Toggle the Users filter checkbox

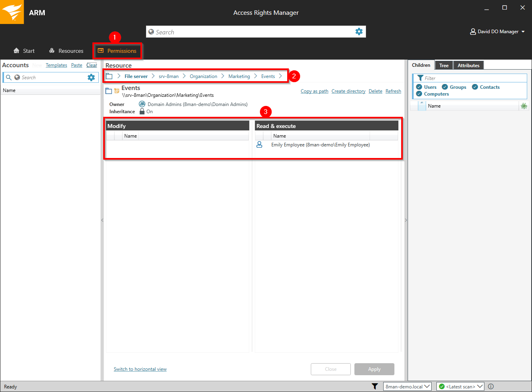tap(419, 87)
